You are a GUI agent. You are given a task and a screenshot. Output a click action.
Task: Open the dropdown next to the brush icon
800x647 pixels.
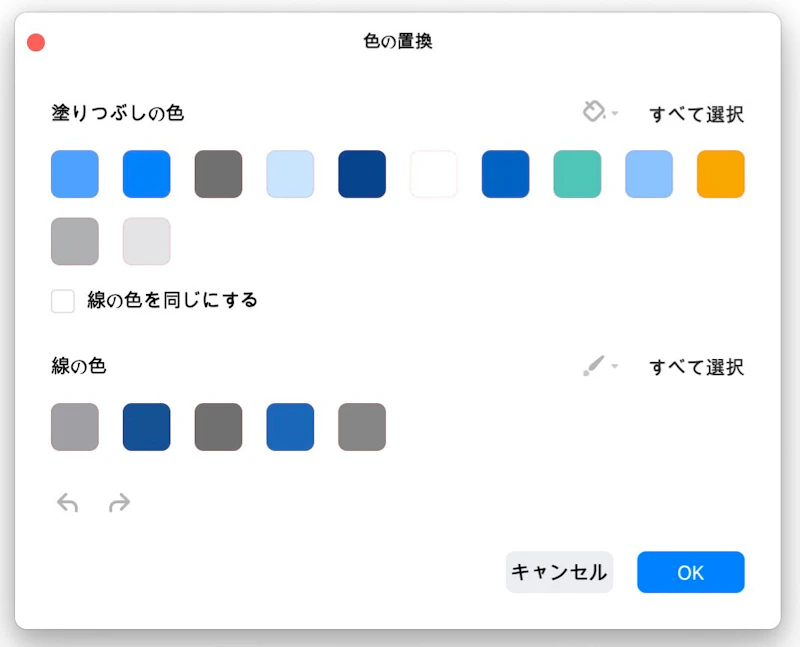[613, 366]
